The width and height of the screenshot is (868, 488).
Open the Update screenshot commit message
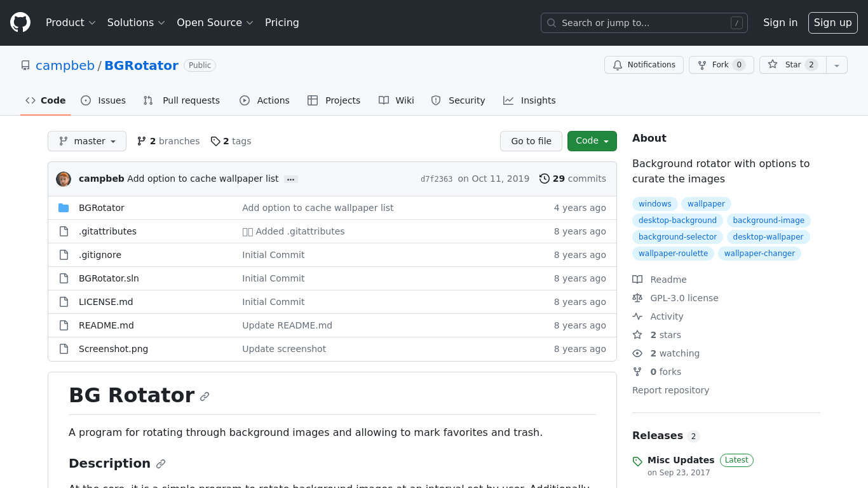point(284,349)
